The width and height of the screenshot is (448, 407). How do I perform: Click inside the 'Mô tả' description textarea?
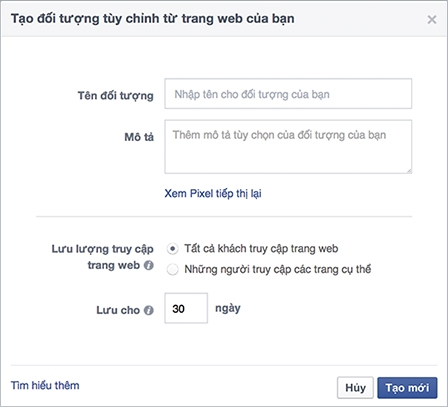(x=288, y=147)
